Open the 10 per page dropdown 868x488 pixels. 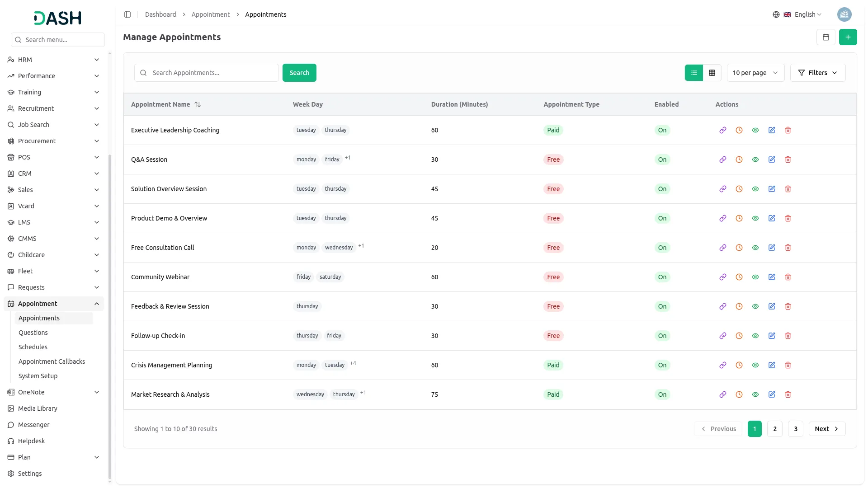click(x=755, y=73)
